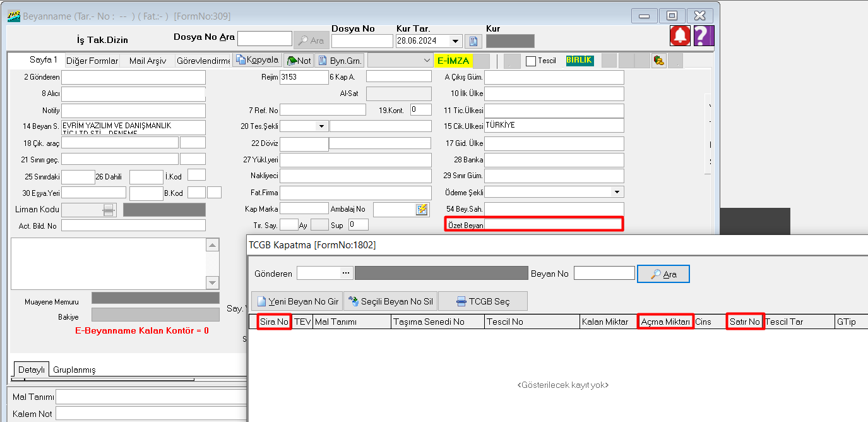Click the Ara button next to Beyan No

tap(663, 274)
